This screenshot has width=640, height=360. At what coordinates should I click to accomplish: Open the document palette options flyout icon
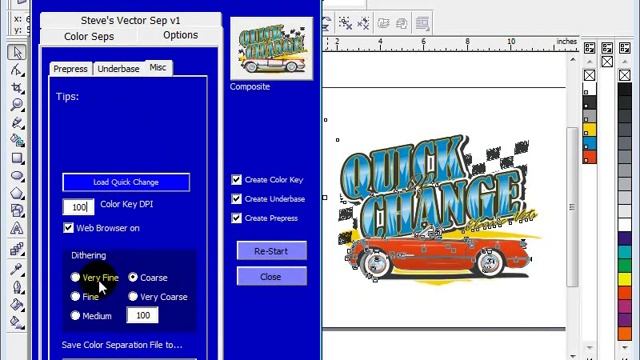[x=589, y=48]
